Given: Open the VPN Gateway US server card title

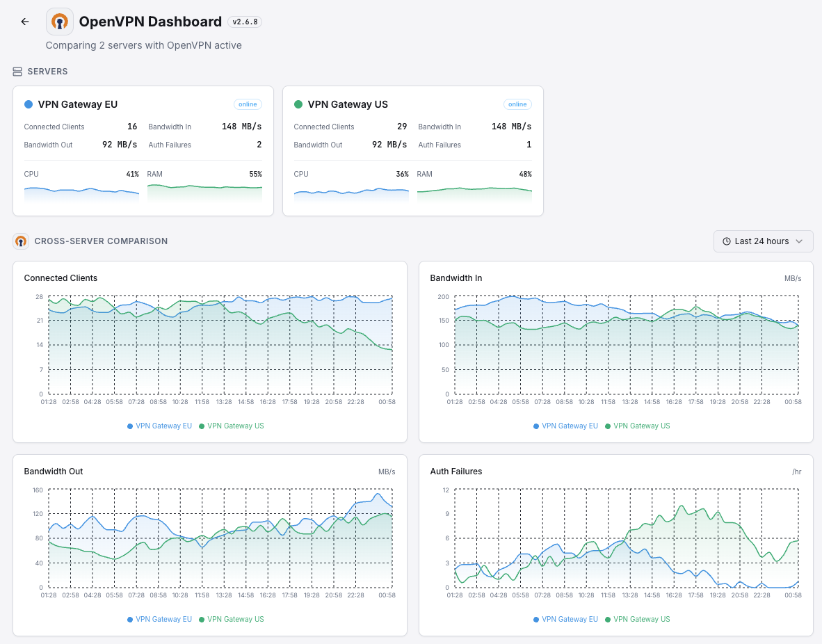Looking at the screenshot, I should click(x=348, y=104).
